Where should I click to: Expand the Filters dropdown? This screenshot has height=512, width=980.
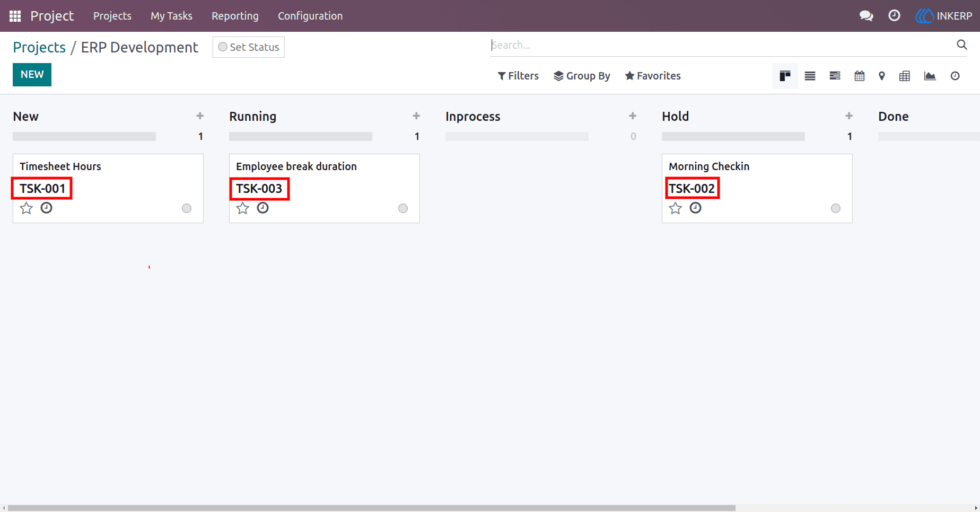pos(518,76)
